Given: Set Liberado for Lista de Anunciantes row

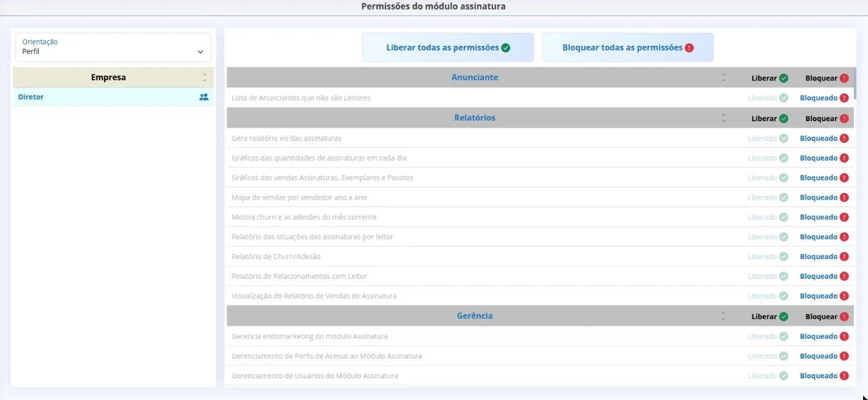Looking at the screenshot, I should click(x=768, y=98).
